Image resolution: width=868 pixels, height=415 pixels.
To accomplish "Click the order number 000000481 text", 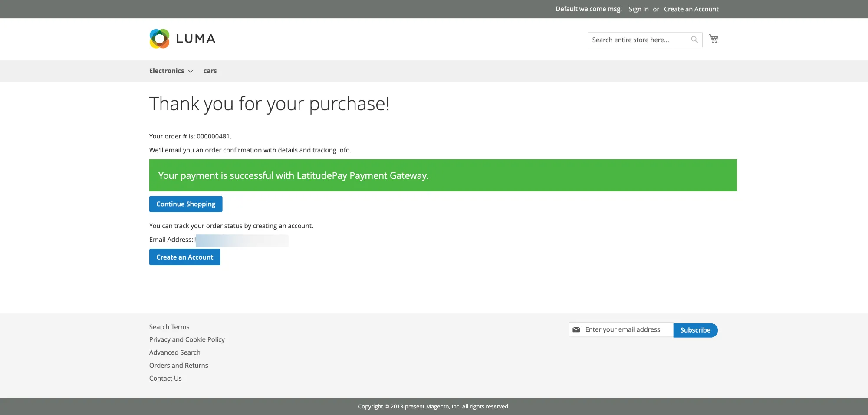I will pos(213,136).
